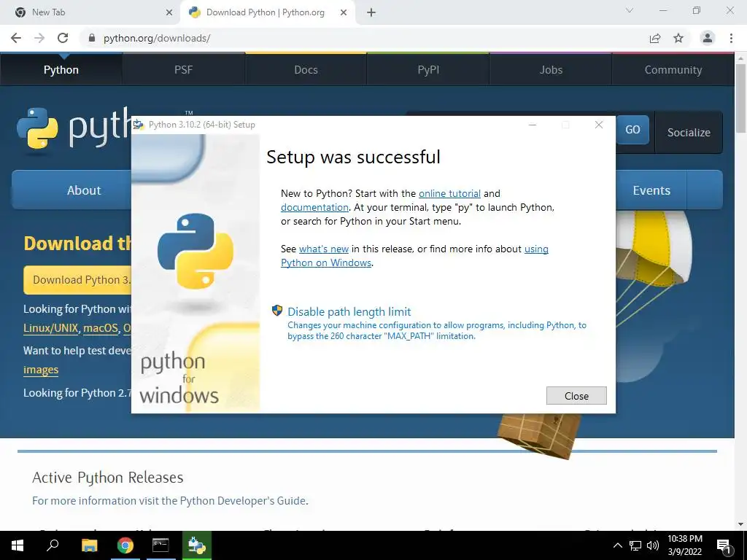Open the Events site menu

651,190
